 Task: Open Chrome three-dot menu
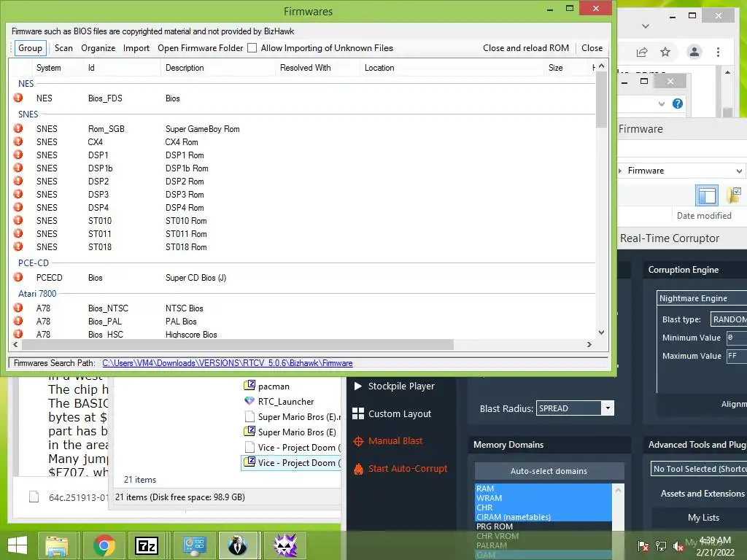[718, 52]
